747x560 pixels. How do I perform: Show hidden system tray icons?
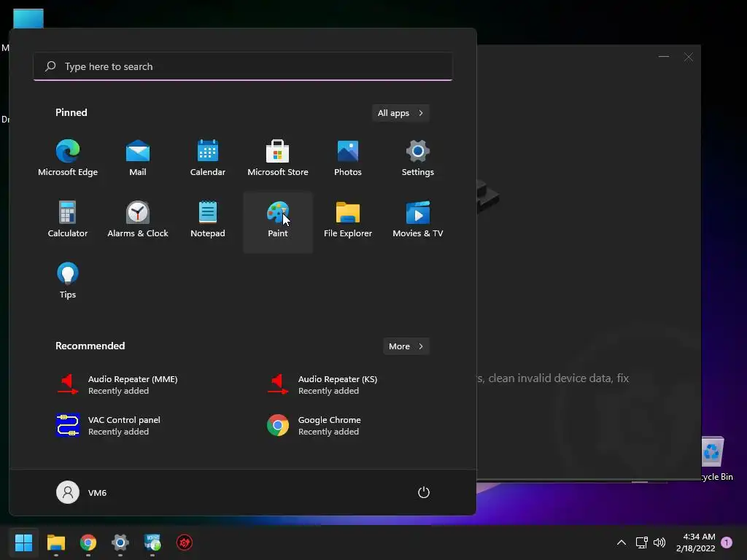(x=622, y=542)
